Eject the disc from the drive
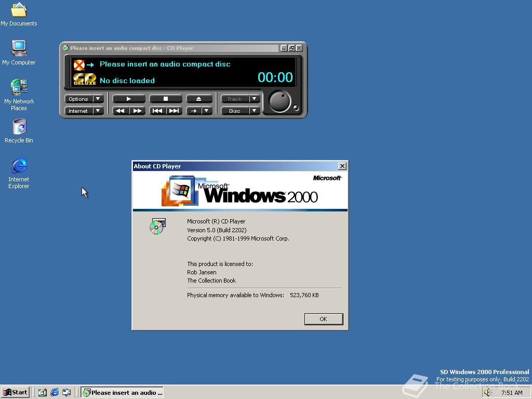The width and height of the screenshot is (532, 399). [199, 99]
